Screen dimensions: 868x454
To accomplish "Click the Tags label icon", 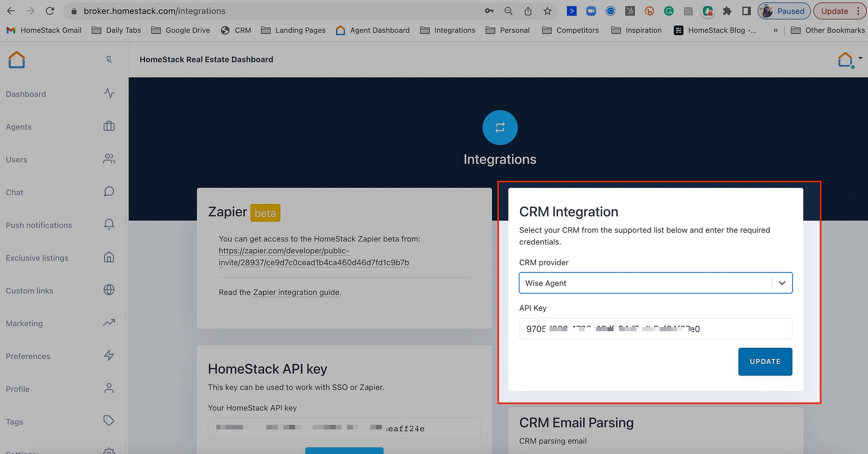I will click(109, 421).
